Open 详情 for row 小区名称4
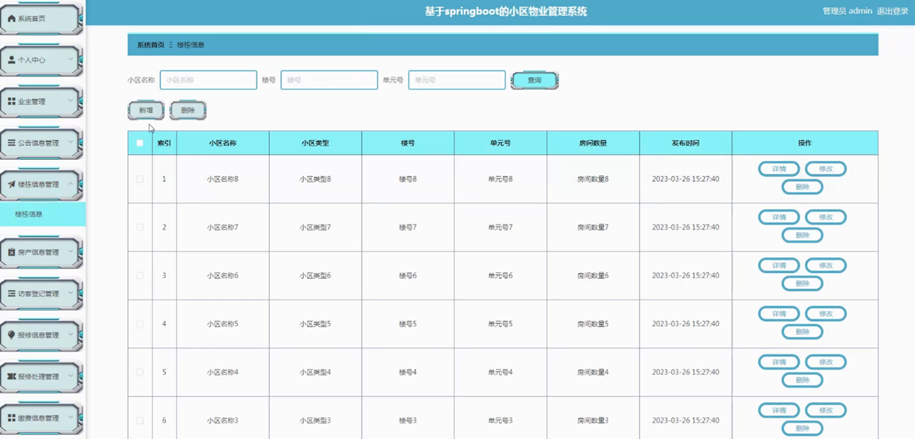Viewport: 915px width, 439px height. click(x=779, y=362)
